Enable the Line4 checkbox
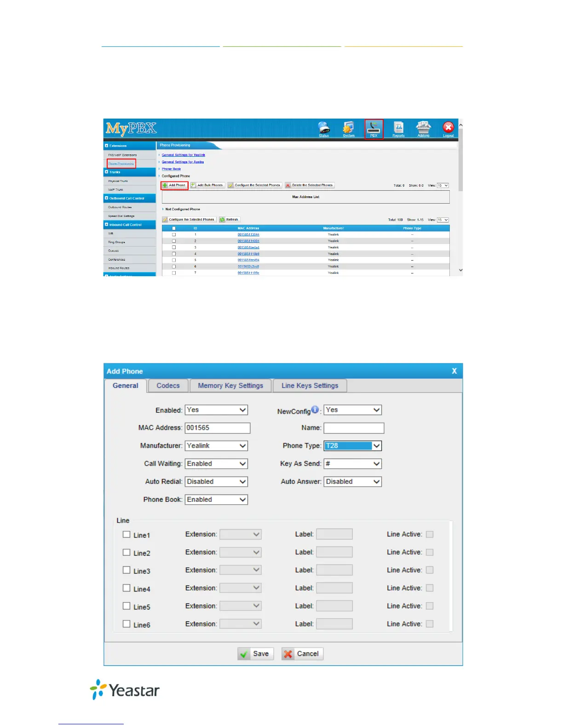563x728 pixels. point(126,588)
